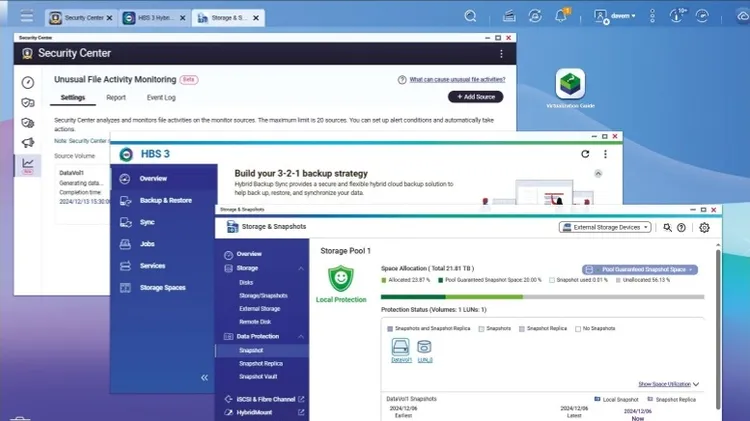Open the QTS main hamburger menu
750x421 pixels.
click(x=27, y=17)
